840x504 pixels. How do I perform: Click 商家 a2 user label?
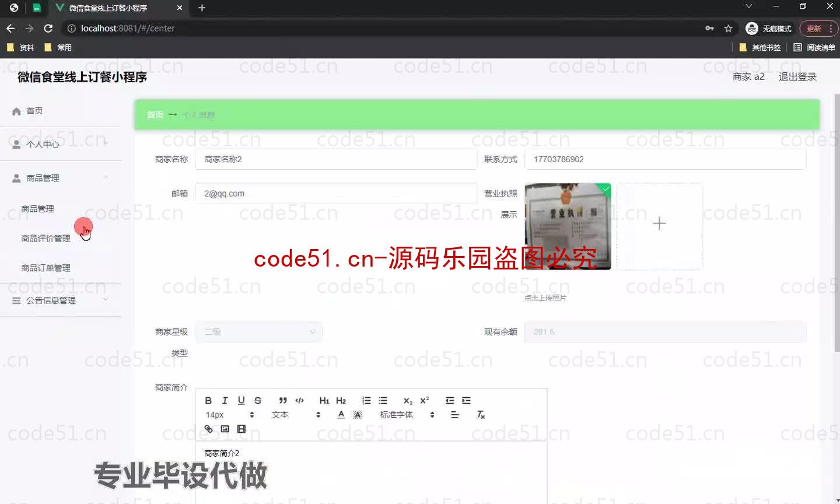[x=748, y=76]
